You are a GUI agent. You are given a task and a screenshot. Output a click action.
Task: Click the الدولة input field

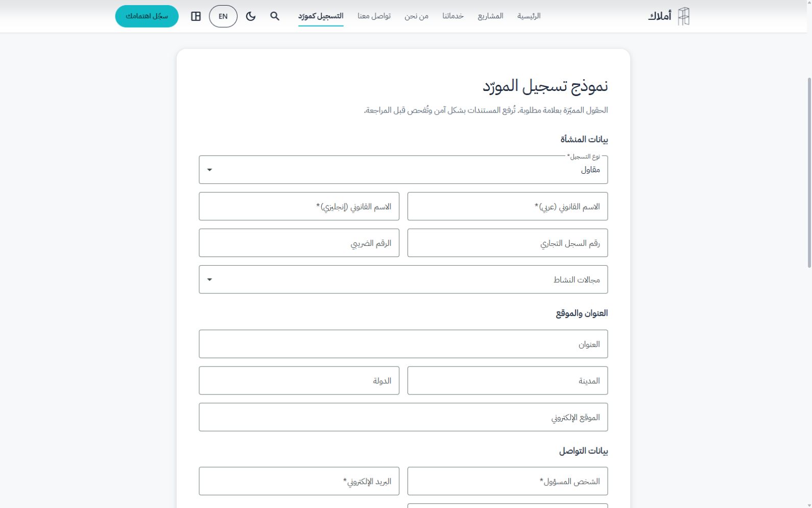coord(299,381)
